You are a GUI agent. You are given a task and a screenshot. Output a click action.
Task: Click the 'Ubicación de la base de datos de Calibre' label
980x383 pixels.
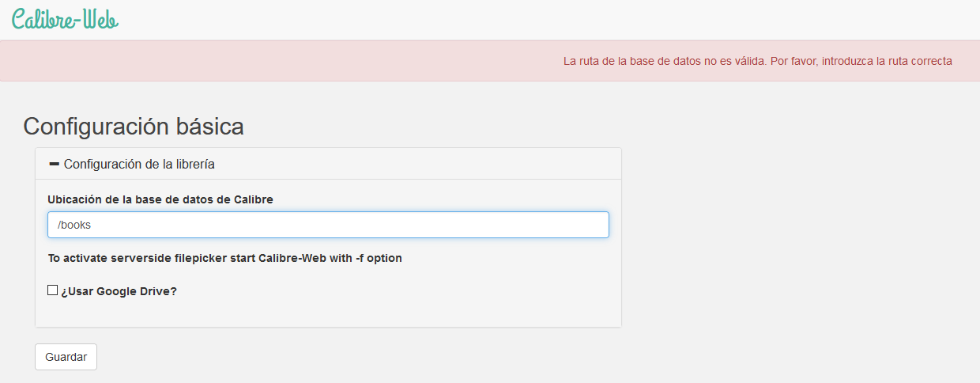tap(160, 199)
